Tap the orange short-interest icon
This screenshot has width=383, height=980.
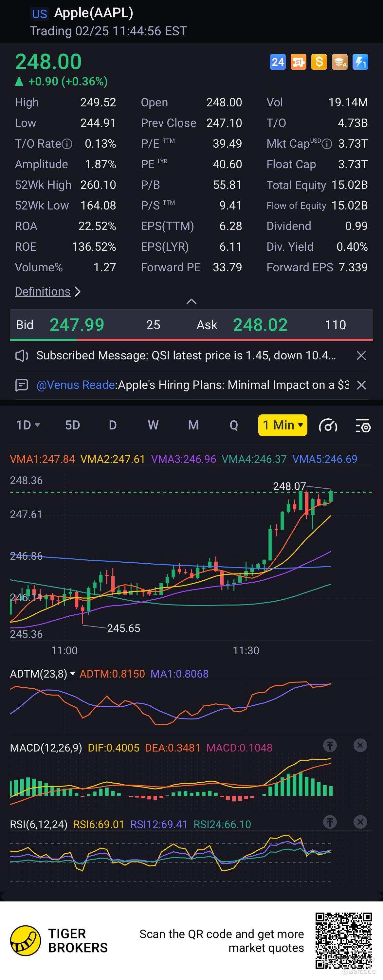pyautogui.click(x=299, y=62)
